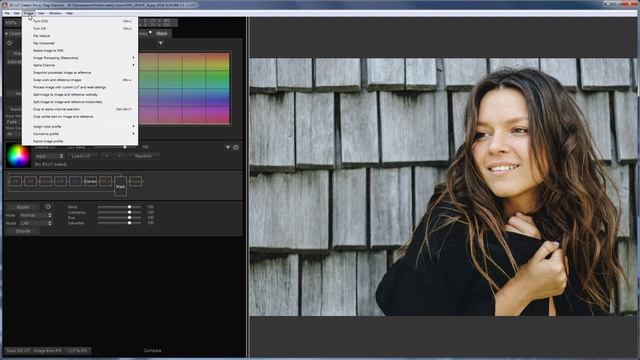The height and width of the screenshot is (360, 640).
Task: Open the View menu
Action: 41,13
